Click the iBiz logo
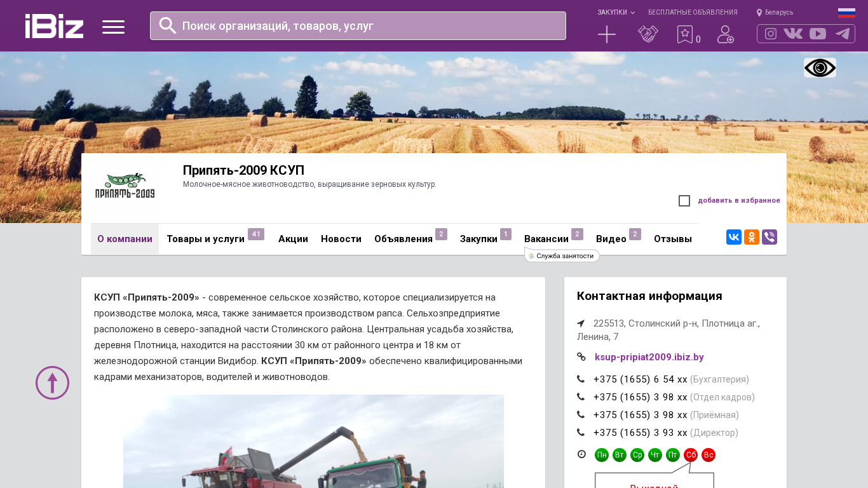 54,26
